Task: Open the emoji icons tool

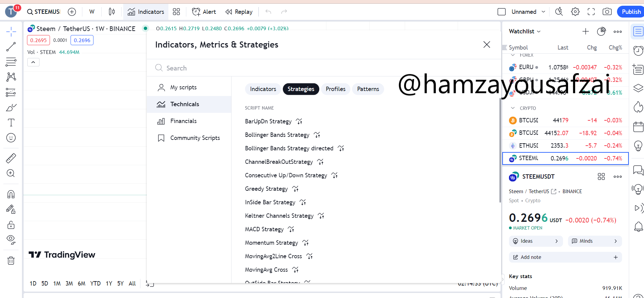Action: point(11,138)
